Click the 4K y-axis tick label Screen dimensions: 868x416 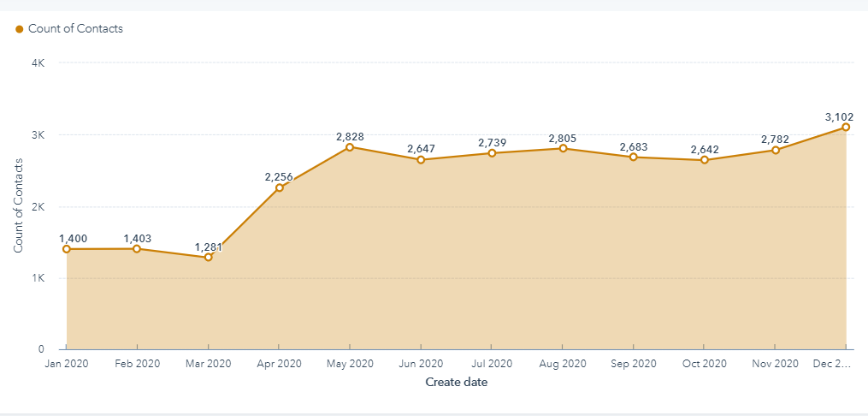pos(39,63)
